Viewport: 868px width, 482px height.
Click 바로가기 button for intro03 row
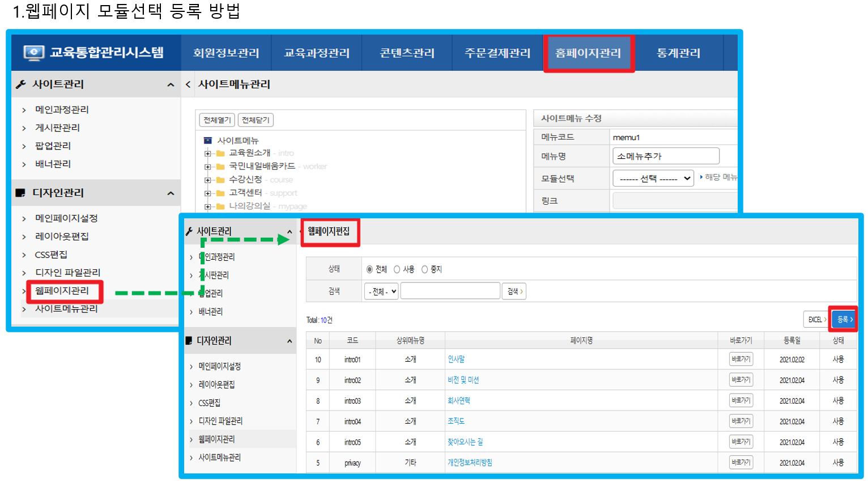(x=741, y=401)
